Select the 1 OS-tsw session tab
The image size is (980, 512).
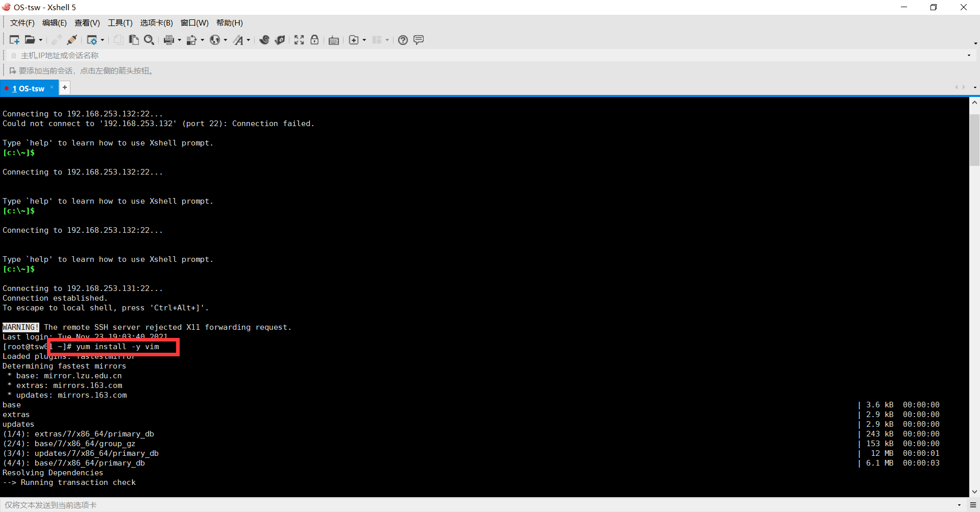coord(28,88)
